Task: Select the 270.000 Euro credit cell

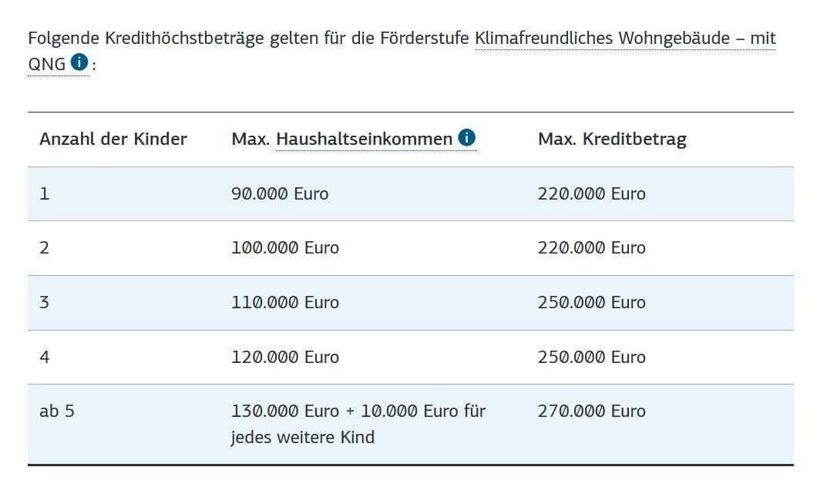Action: tap(592, 412)
